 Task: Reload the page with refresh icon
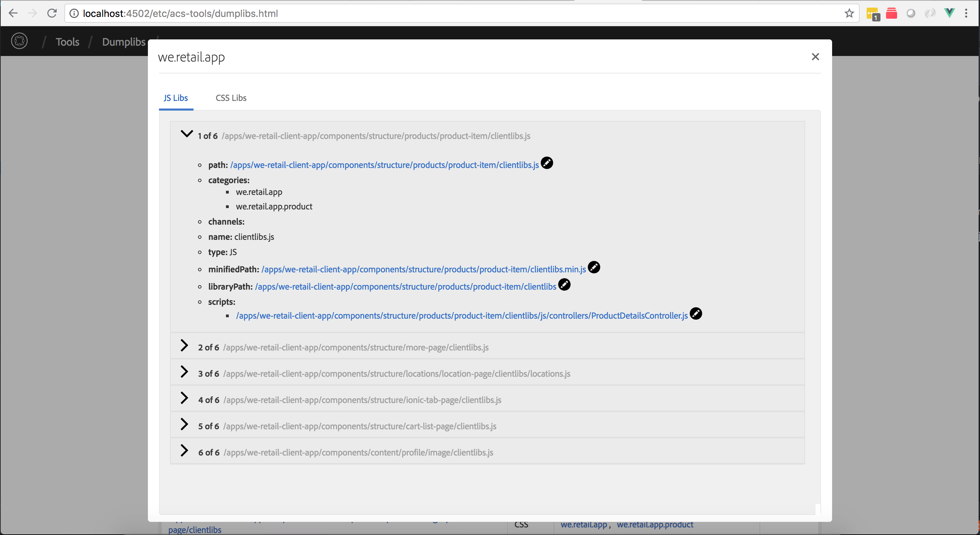(x=52, y=13)
